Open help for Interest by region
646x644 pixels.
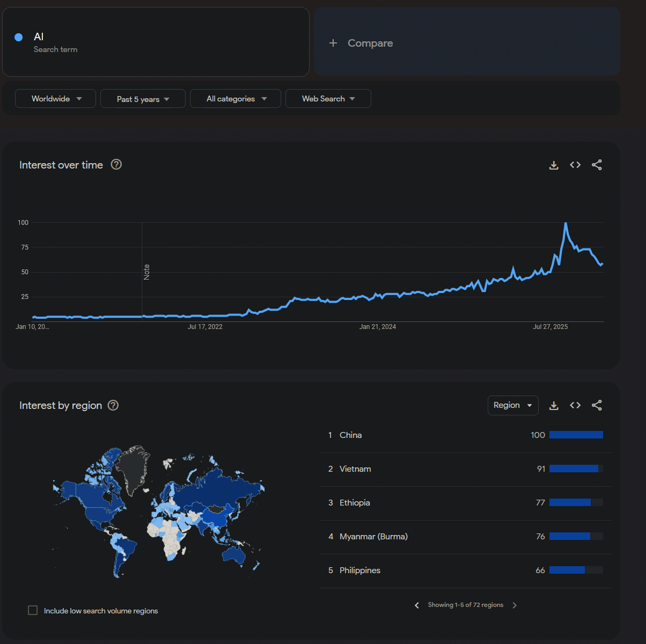click(x=113, y=405)
